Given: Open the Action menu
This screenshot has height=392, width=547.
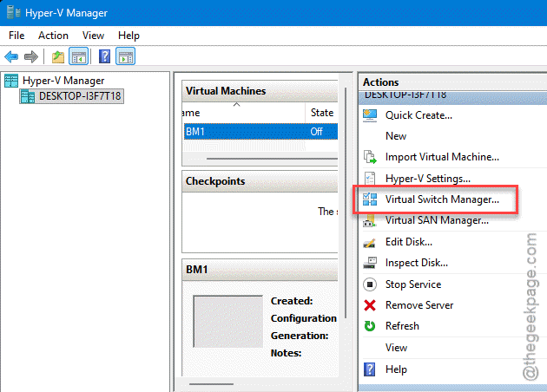Looking at the screenshot, I should pos(53,36).
